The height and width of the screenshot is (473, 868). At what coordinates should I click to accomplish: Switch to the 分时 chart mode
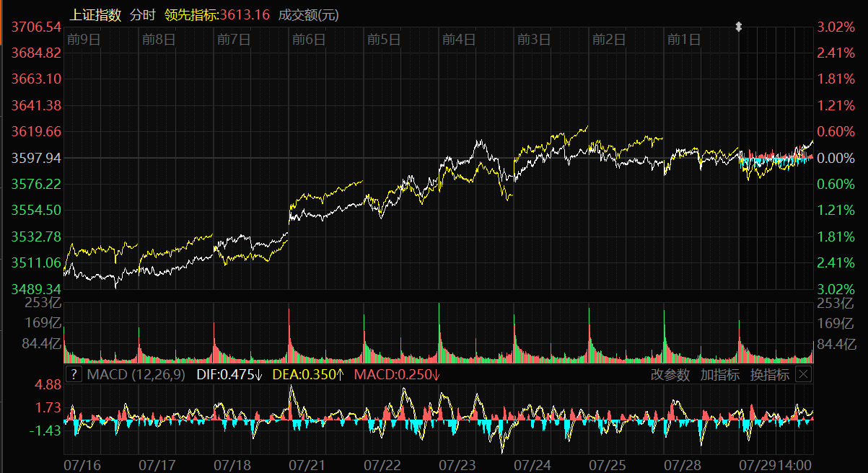point(142,14)
